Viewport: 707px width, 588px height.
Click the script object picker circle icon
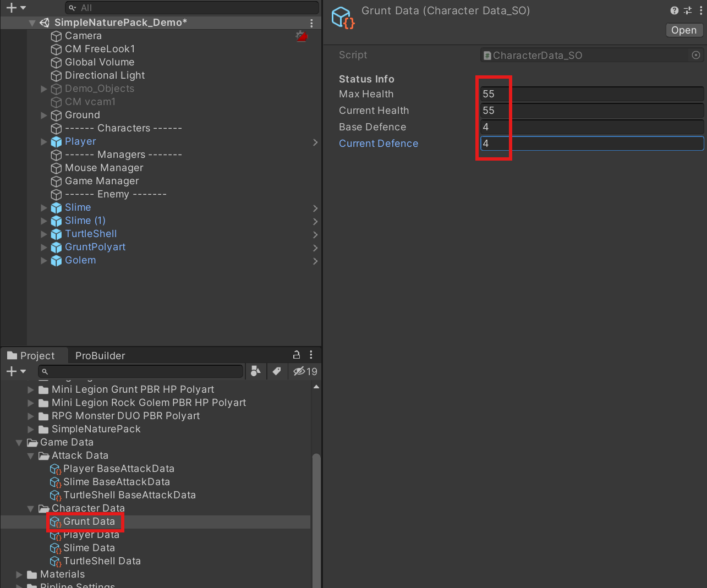(696, 55)
